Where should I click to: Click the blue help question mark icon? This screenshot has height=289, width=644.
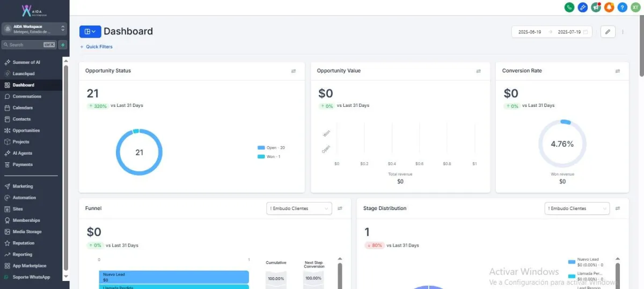[623, 7]
